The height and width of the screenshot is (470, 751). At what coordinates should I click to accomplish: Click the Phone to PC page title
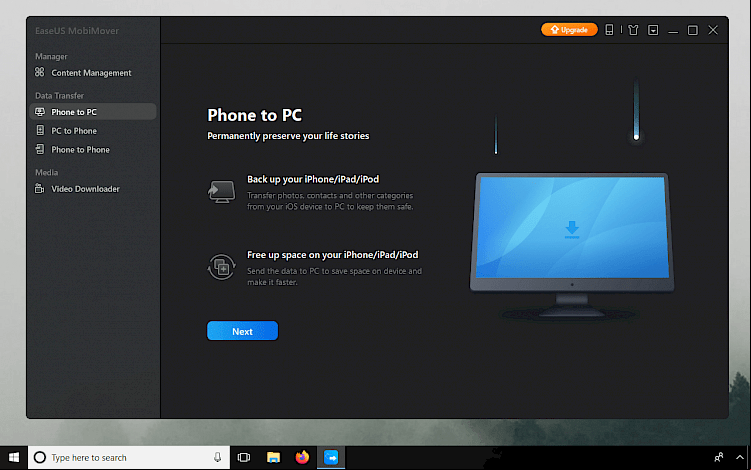(254, 115)
